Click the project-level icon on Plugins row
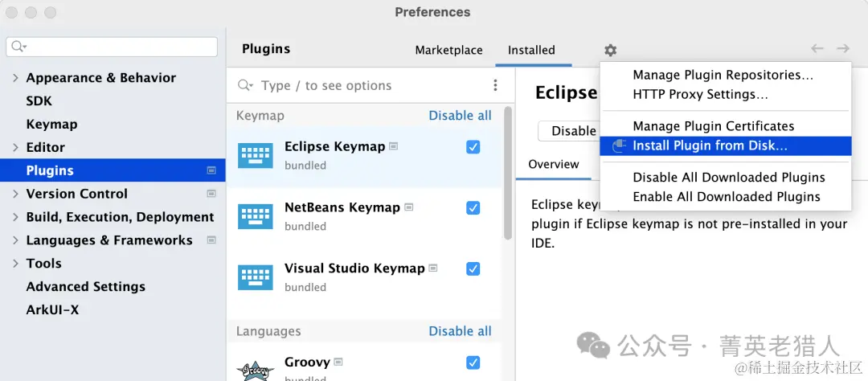 pyautogui.click(x=211, y=170)
